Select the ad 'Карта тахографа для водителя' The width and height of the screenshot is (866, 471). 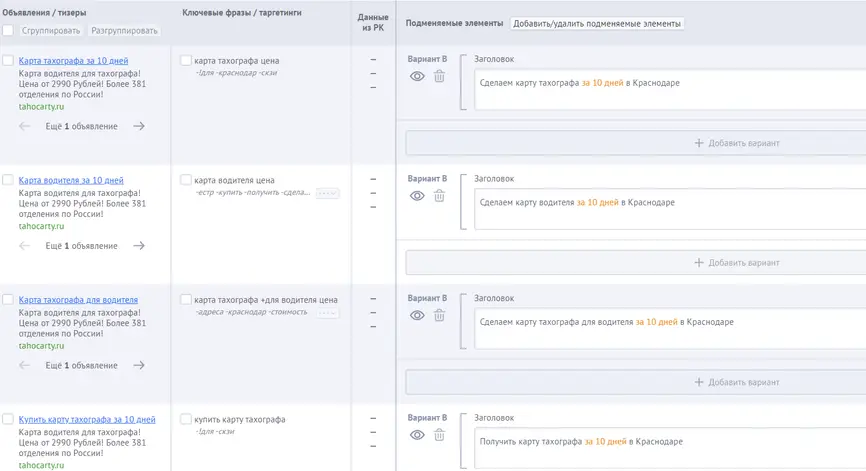(x=8, y=299)
